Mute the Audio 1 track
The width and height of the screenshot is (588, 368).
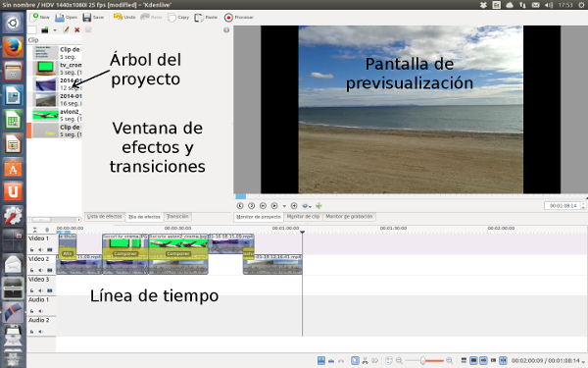coord(40,311)
